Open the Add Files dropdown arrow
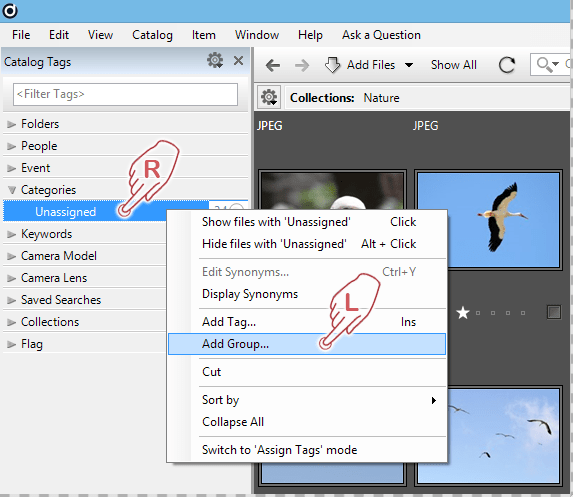Screen dimensions: 573x497 [x=409, y=65]
